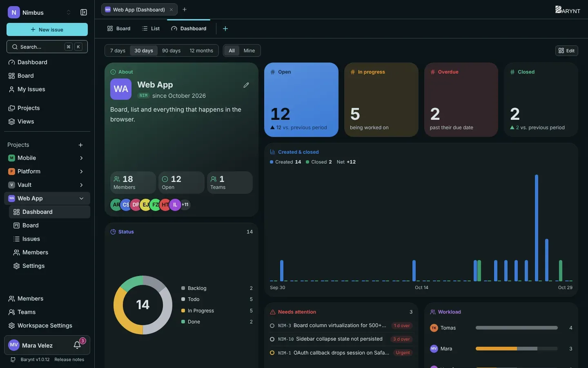Add a new project using Projects plus
The width and height of the screenshot is (588, 368).
point(80,145)
